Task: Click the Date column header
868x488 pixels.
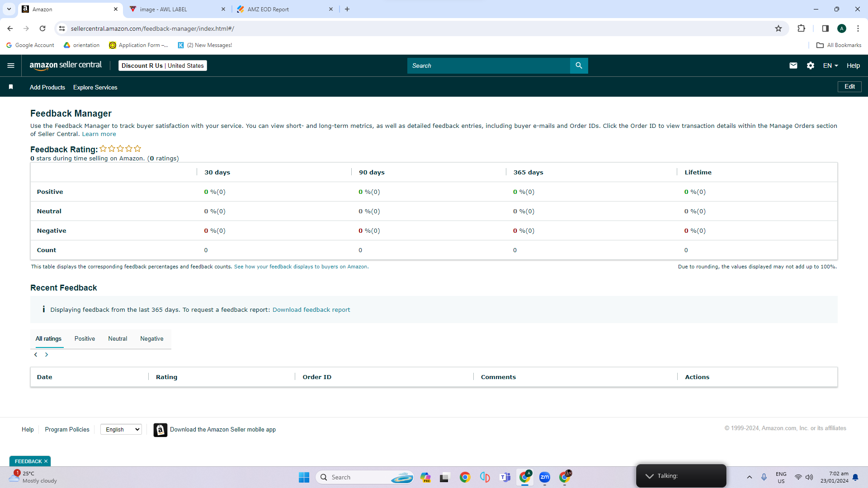Action: click(x=44, y=377)
